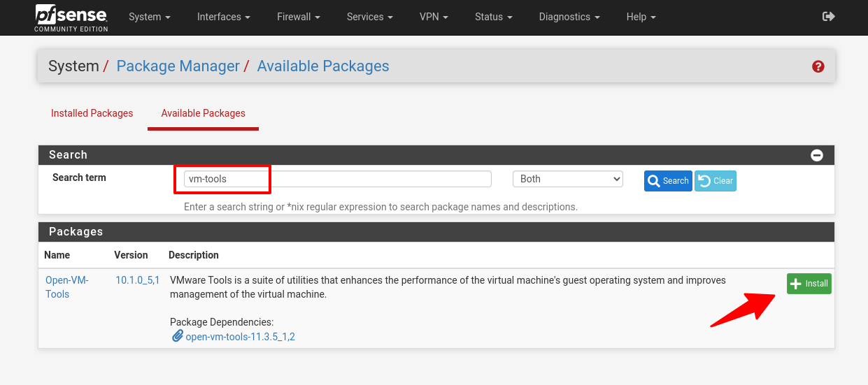868x385 pixels.
Task: Expand the System menu
Action: coord(150,17)
